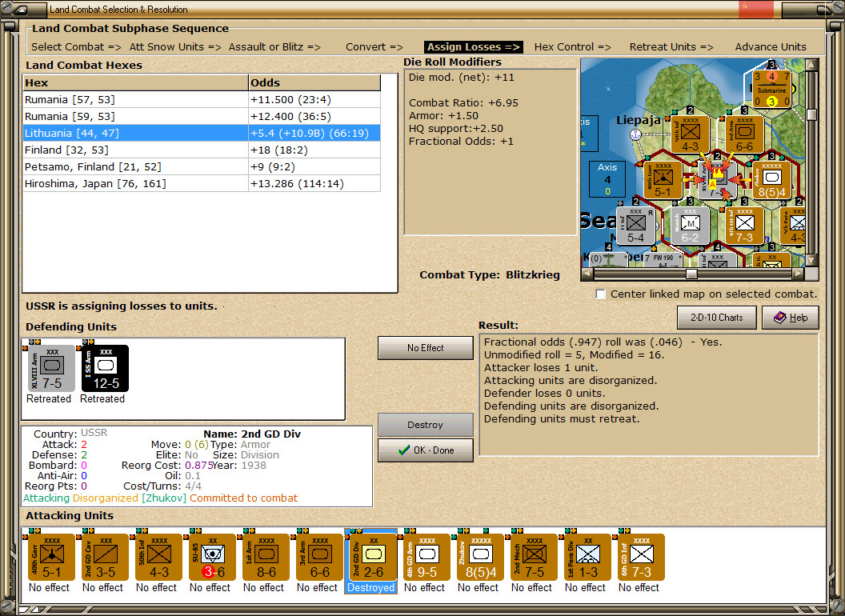Screen dimensions: 845x616
Task: Click the Munich 6-2 unit on the map
Action: pos(689,226)
